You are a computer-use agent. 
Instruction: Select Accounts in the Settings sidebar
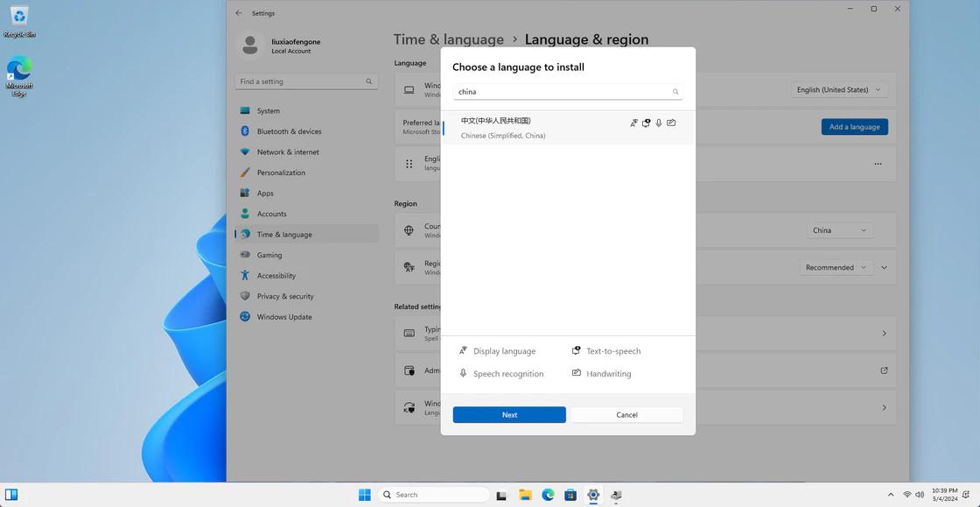271,213
